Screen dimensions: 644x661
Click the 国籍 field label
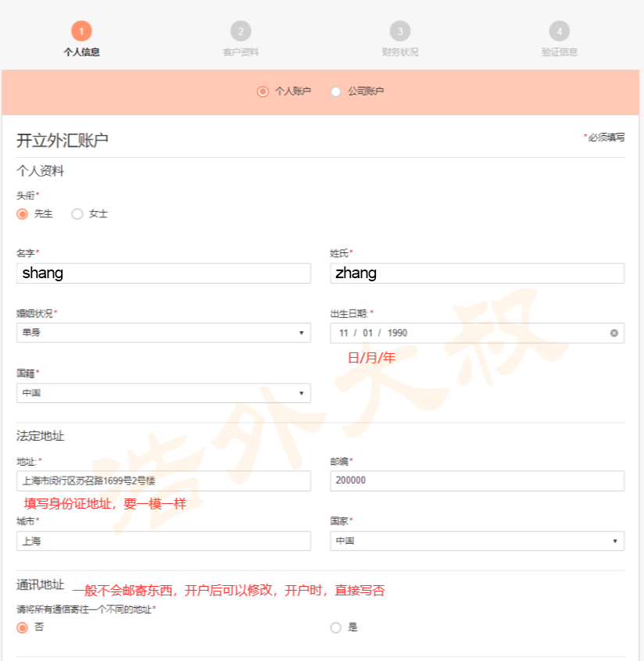click(x=27, y=373)
